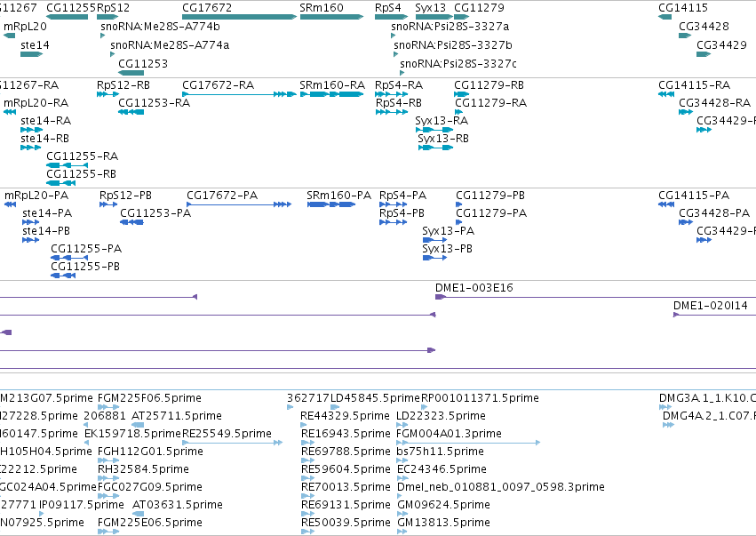Click the CG11255-RA transcript label
The width and height of the screenshot is (756, 536).
click(x=83, y=156)
